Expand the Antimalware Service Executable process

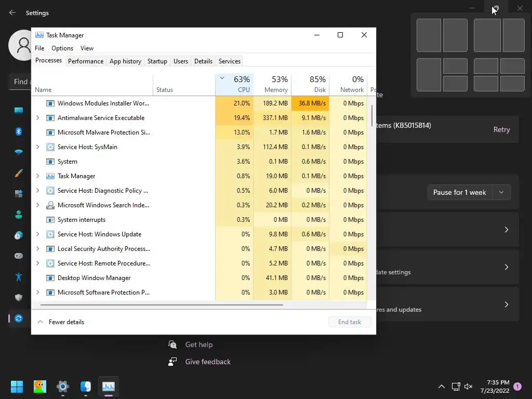click(37, 118)
